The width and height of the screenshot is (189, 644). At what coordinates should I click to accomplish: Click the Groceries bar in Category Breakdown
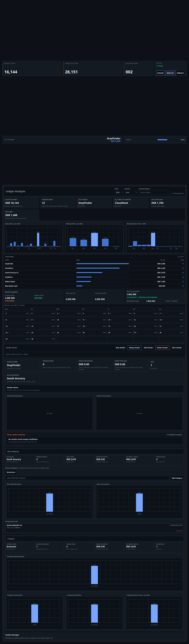[x=94, y=614]
